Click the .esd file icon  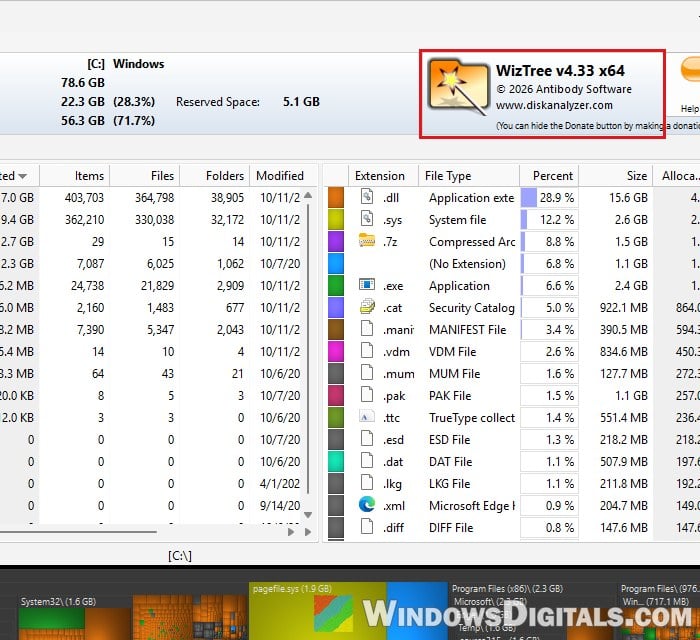[x=367, y=439]
